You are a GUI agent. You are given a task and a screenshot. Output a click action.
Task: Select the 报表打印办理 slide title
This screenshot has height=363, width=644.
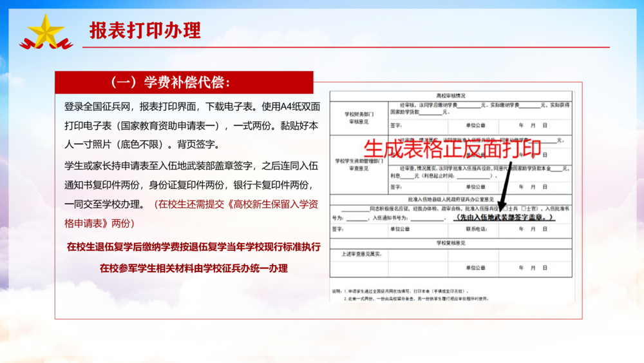click(x=145, y=30)
